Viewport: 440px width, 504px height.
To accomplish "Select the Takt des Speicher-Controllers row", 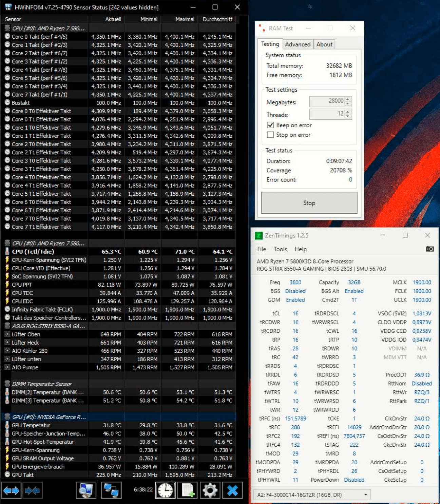I will click(x=119, y=318).
